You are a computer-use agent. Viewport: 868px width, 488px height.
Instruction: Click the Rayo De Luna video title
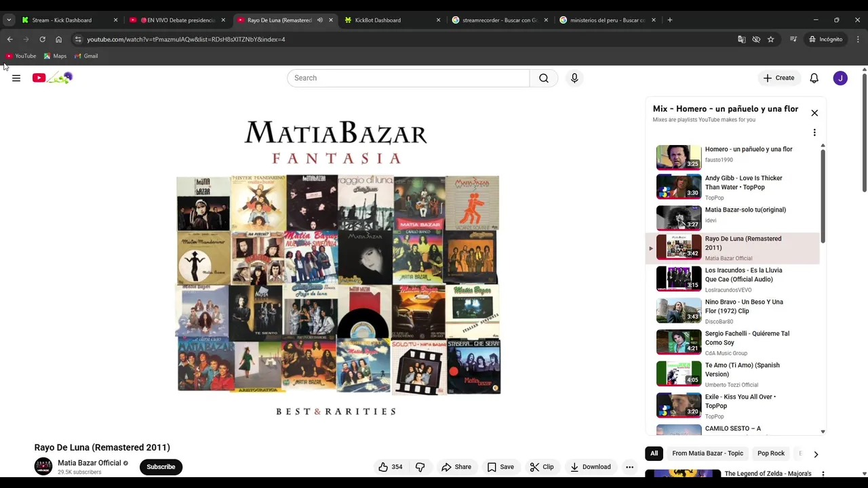(x=102, y=447)
